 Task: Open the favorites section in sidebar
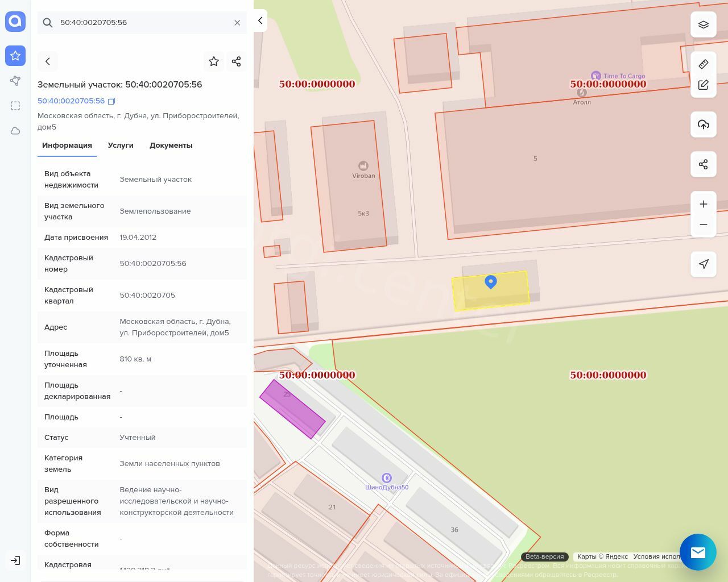[15, 56]
